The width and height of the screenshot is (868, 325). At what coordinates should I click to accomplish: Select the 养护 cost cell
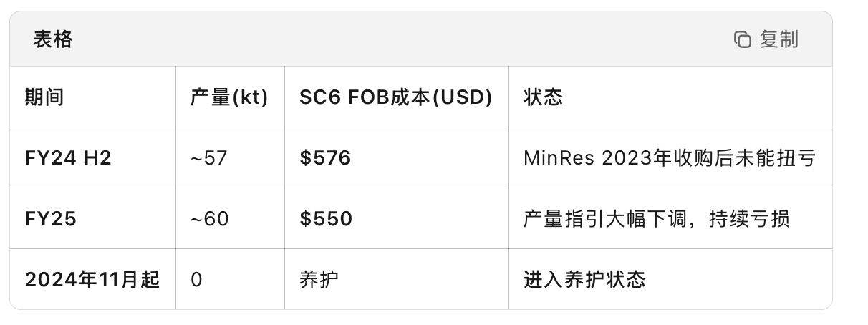click(319, 280)
